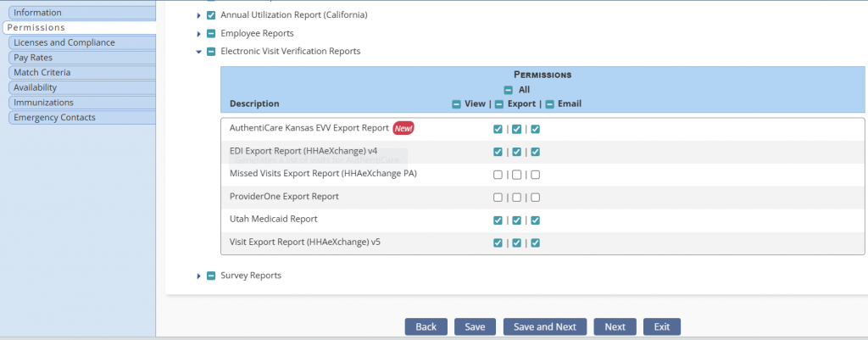Disable Email for Utah Medicaid Report
Viewport: 868px width, 340px height.
coord(535,220)
